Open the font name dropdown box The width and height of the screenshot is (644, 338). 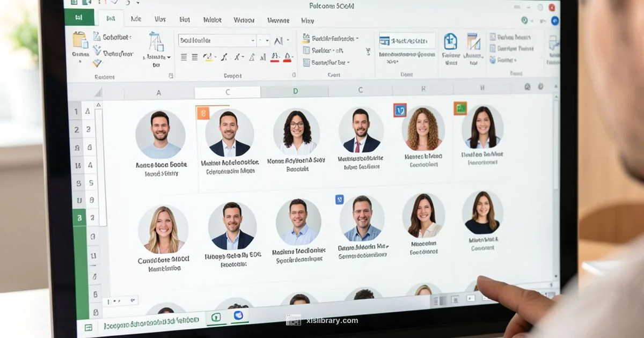pyautogui.click(x=217, y=41)
